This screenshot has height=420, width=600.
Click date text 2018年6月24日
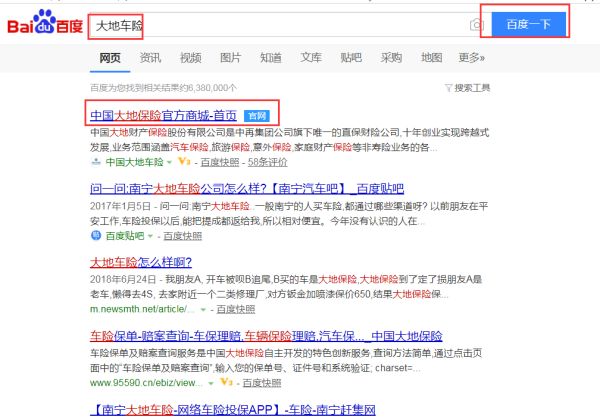point(123,280)
